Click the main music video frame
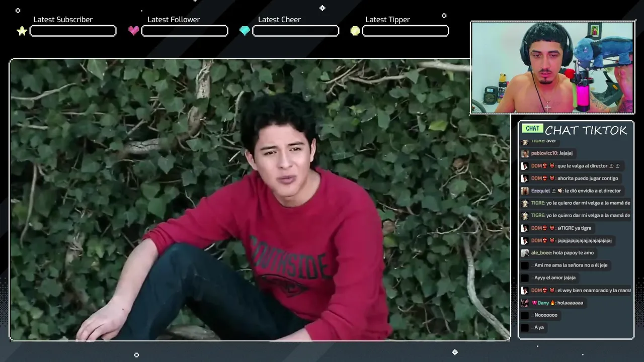This screenshot has height=362, width=644. point(260,200)
